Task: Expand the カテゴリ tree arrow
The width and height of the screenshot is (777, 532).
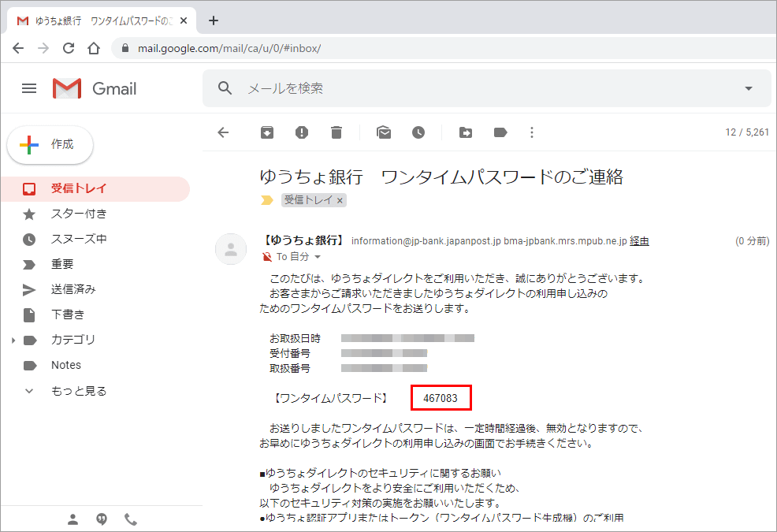Action: click(13, 340)
